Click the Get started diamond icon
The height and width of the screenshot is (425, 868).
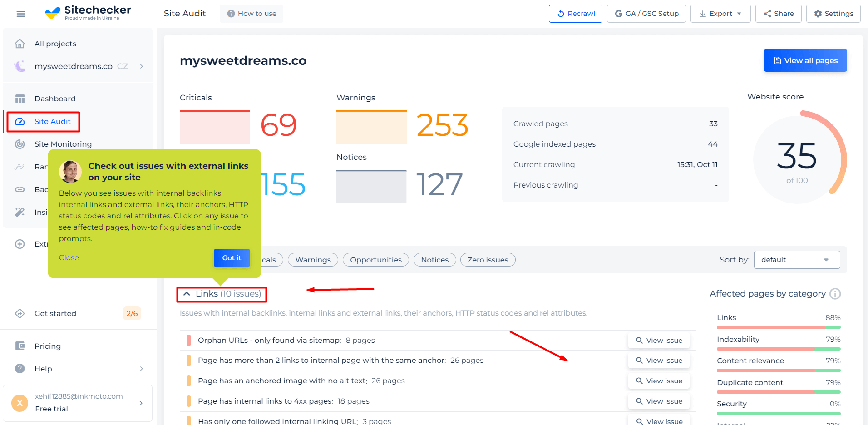(20, 313)
